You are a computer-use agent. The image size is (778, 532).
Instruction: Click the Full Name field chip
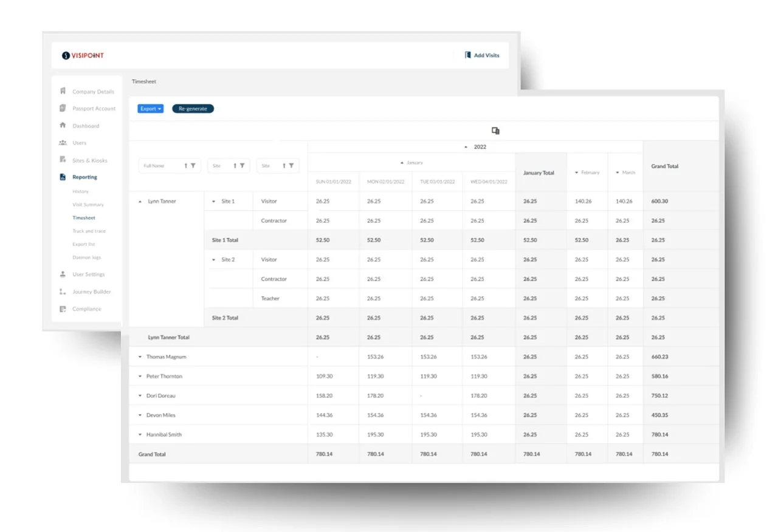coord(170,166)
